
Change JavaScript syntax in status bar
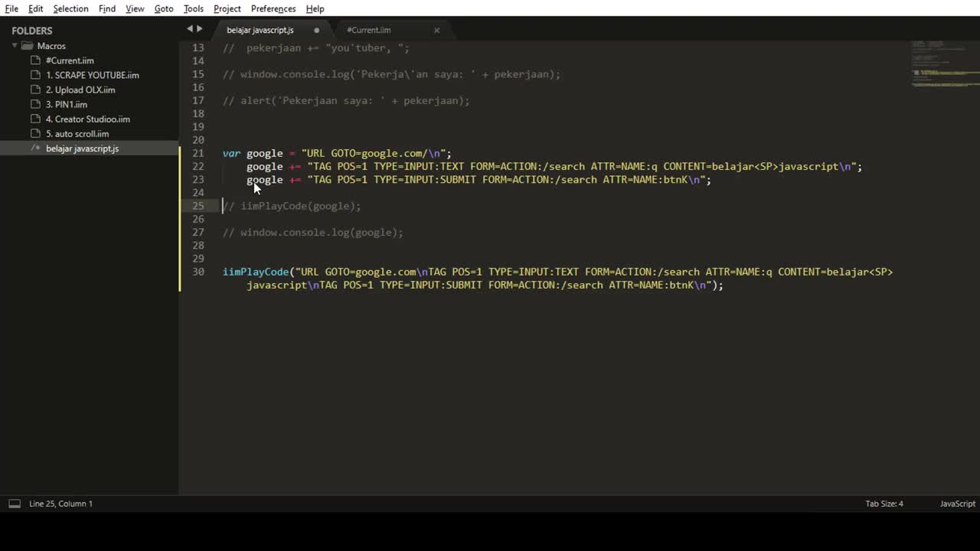(x=958, y=504)
